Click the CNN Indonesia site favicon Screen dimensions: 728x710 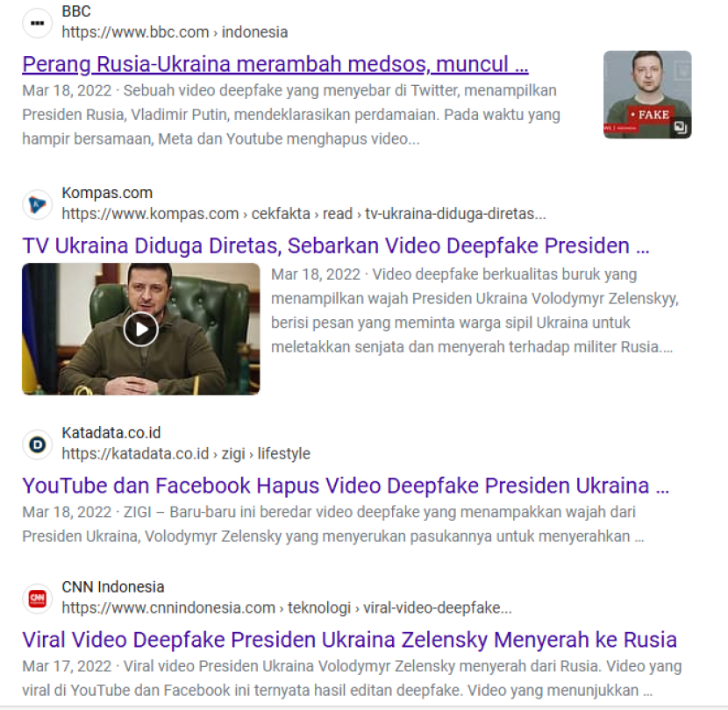click(37, 599)
